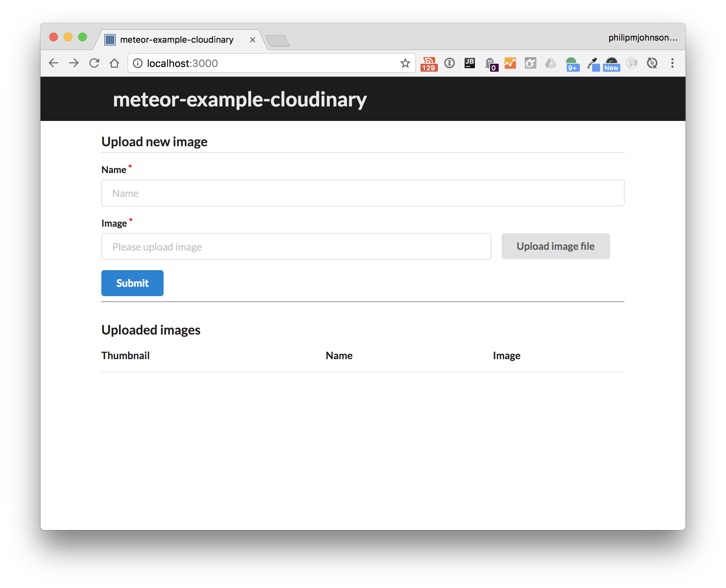This screenshot has width=726, height=588.
Task: Open the Ghostery ghost extension
Action: 490,64
